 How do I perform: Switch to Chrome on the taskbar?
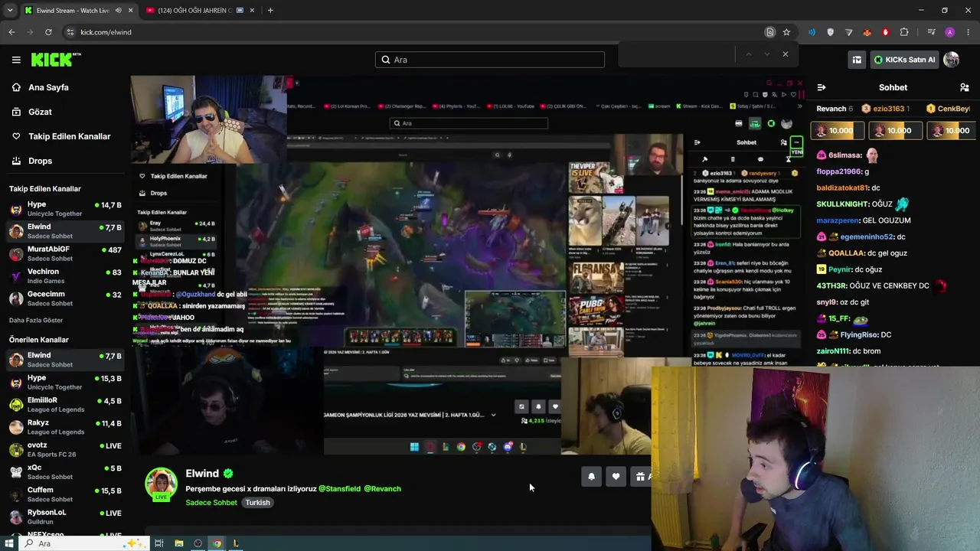coord(217,543)
